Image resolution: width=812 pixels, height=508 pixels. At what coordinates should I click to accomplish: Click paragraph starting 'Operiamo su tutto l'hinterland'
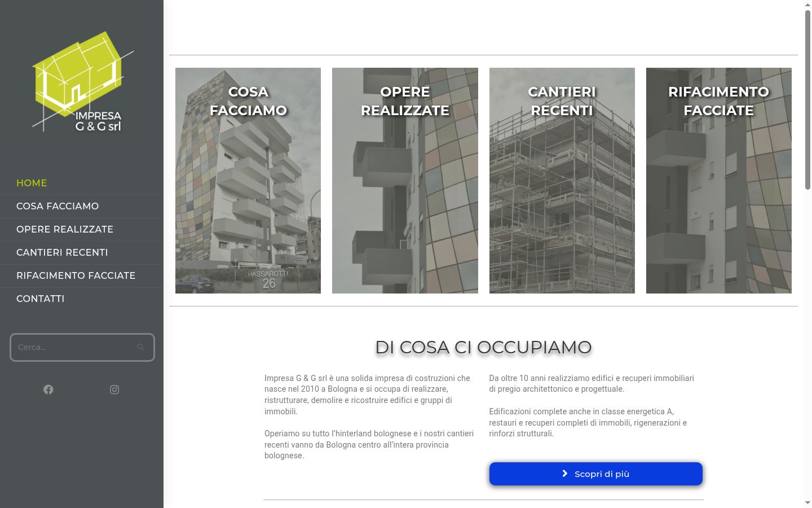point(370,445)
